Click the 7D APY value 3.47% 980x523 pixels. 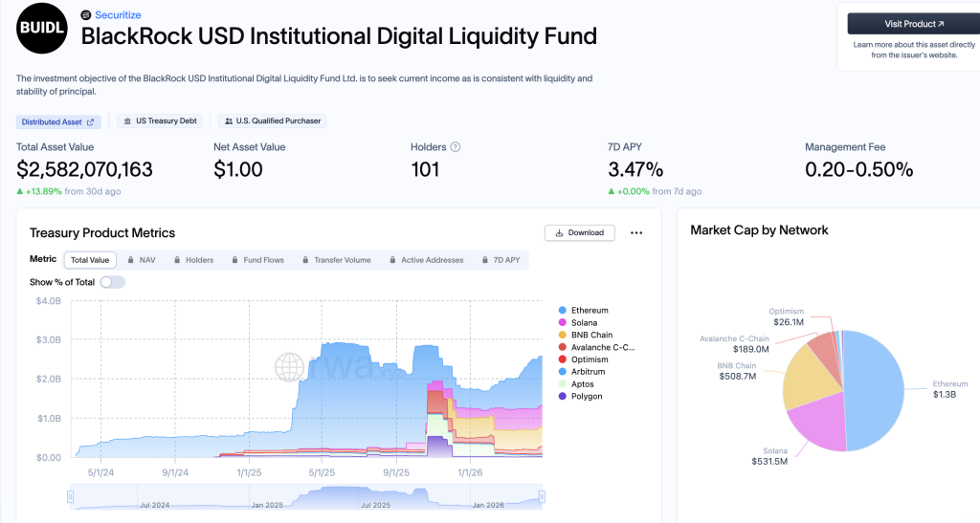point(635,170)
